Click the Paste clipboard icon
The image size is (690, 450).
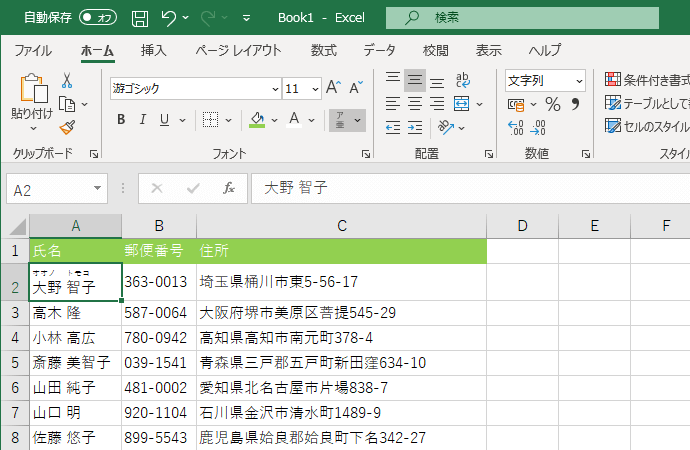tap(33, 89)
